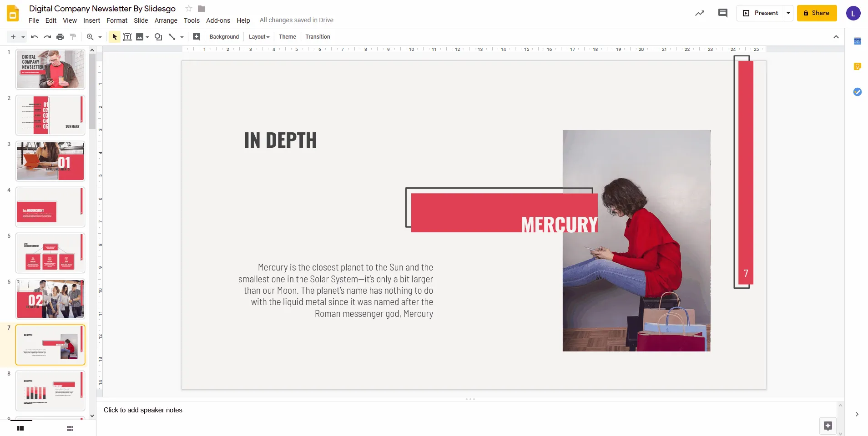
Task: Hide the menus with collapse arrow
Action: [836, 37]
